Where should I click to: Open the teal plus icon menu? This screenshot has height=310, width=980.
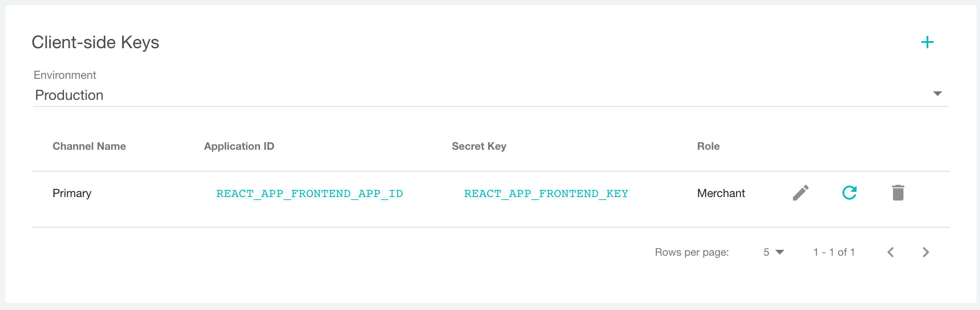[927, 42]
